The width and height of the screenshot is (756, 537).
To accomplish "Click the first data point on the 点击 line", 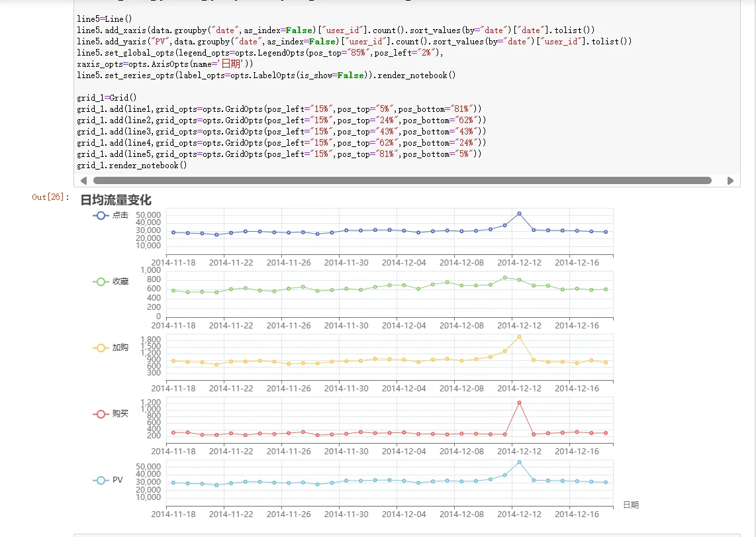I will pos(173,232).
